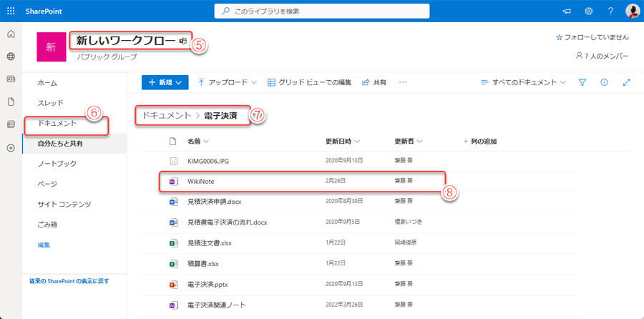Click ドキュメント in the breadcrumb
Viewport: 644px width, 319px height.
pyautogui.click(x=167, y=115)
